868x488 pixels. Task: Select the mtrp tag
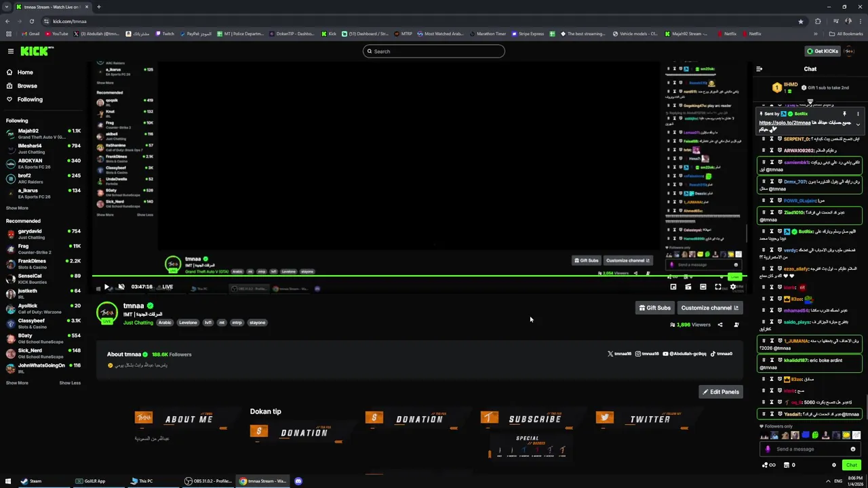[x=237, y=323]
